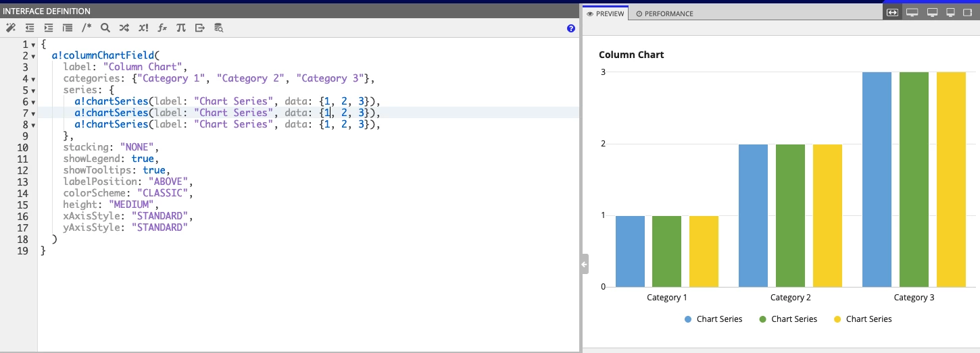Click the green bar in Category 2
The height and width of the screenshot is (353, 980).
coord(790,215)
